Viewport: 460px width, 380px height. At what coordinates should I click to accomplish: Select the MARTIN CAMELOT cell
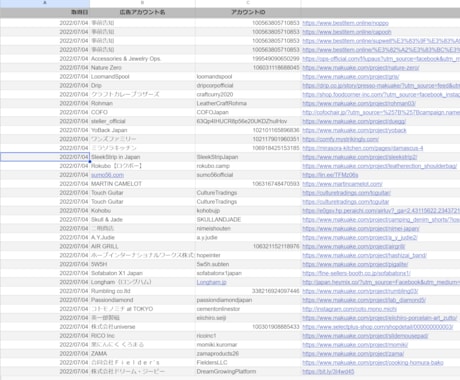coord(142,184)
